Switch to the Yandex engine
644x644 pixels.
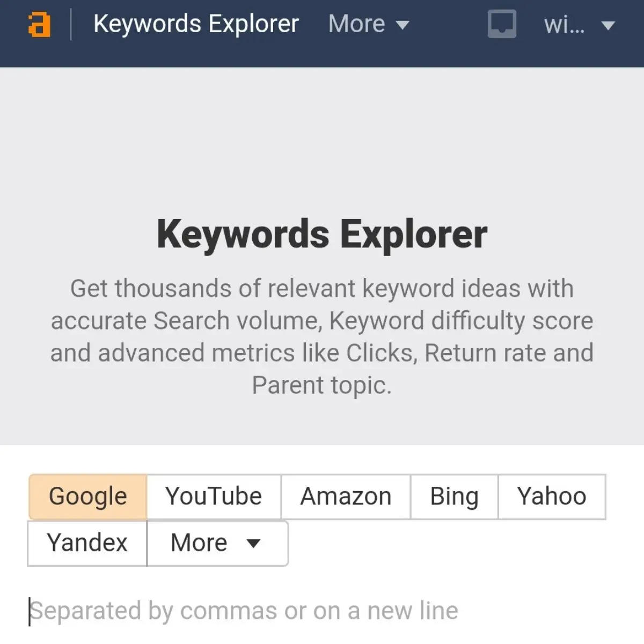(87, 543)
